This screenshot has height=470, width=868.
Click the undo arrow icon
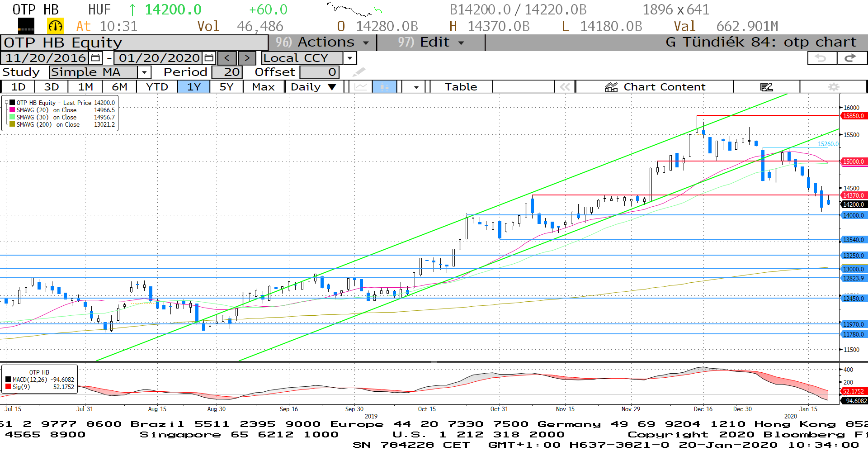(821, 58)
